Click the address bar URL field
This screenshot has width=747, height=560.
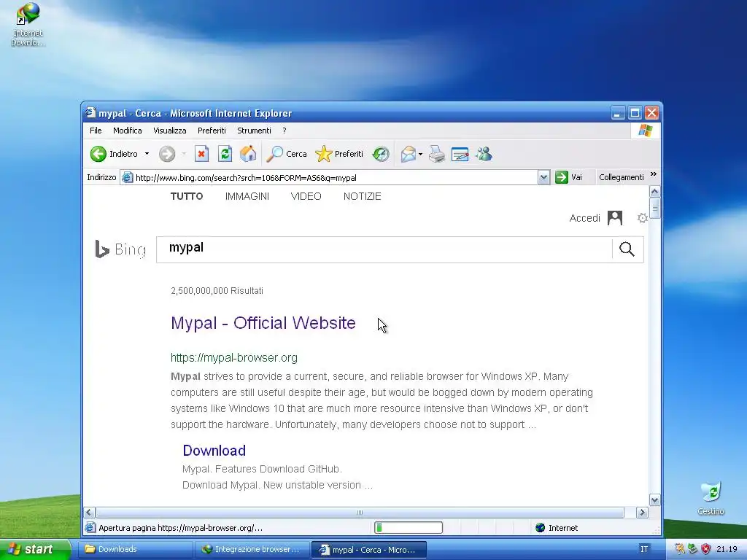point(329,178)
